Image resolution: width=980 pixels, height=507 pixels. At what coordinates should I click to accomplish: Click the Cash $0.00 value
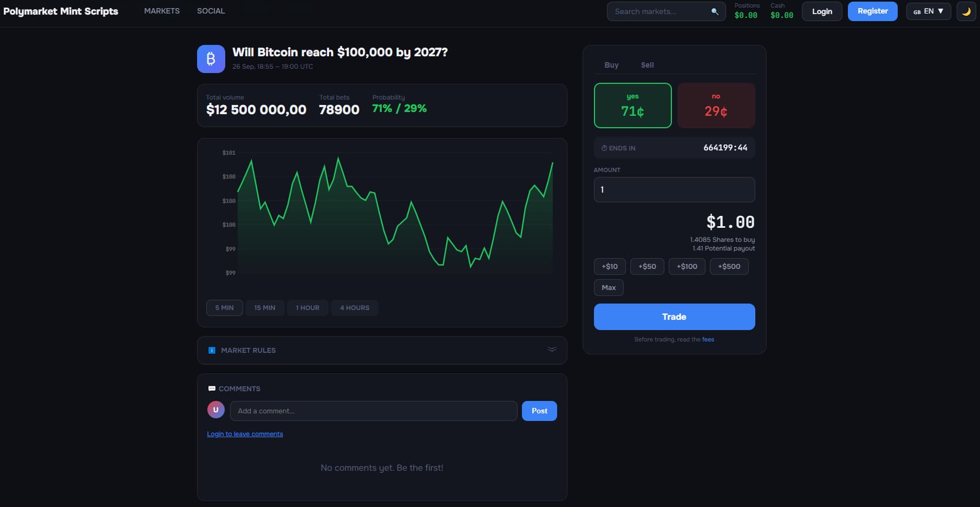(782, 15)
